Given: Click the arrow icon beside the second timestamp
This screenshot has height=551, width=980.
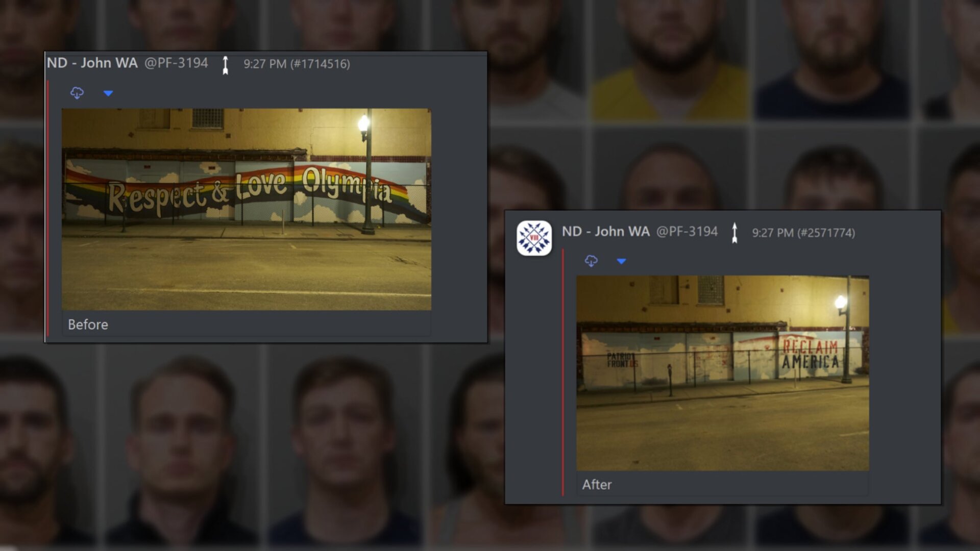Looking at the screenshot, I should [x=735, y=232].
